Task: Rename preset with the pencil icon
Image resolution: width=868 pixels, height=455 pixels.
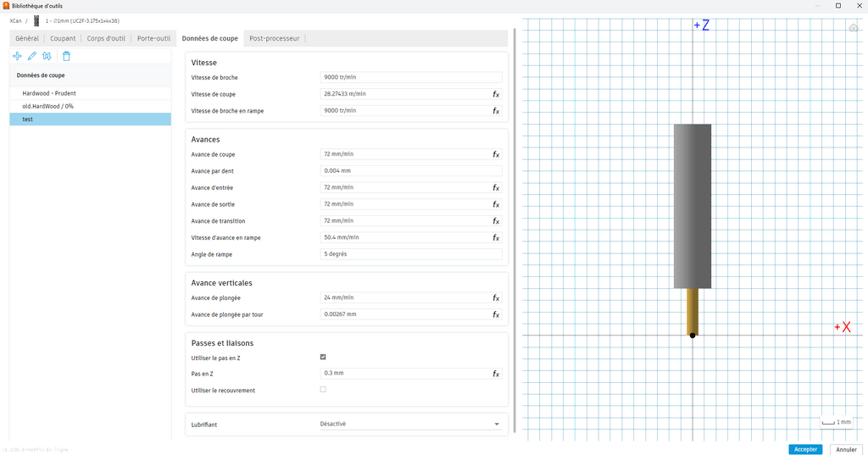Action: [32, 56]
